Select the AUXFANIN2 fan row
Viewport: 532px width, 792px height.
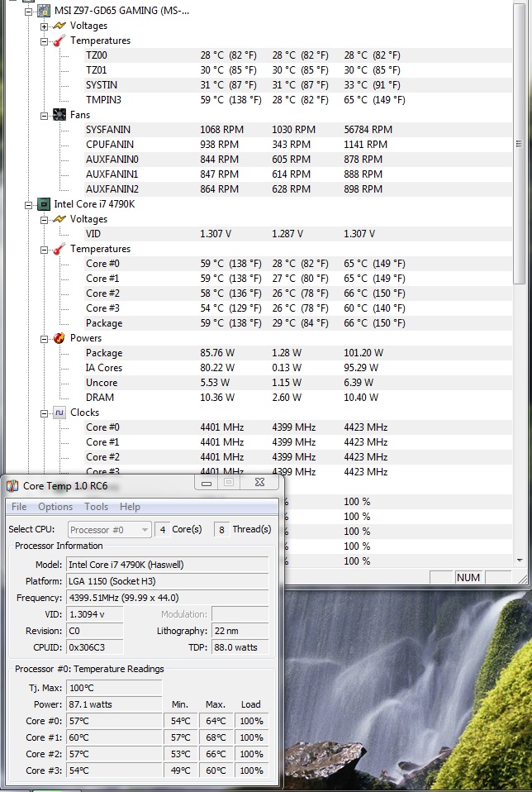tap(297, 189)
